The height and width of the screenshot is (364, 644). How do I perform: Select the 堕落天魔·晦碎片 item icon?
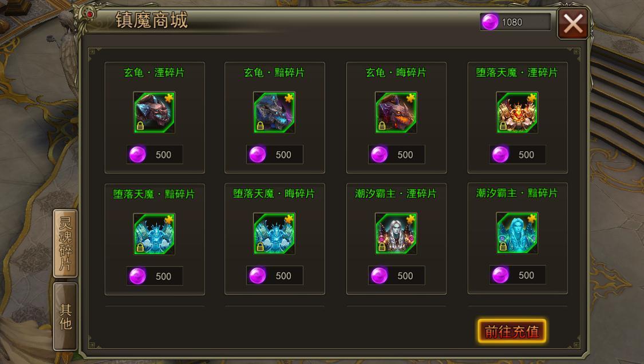(274, 234)
